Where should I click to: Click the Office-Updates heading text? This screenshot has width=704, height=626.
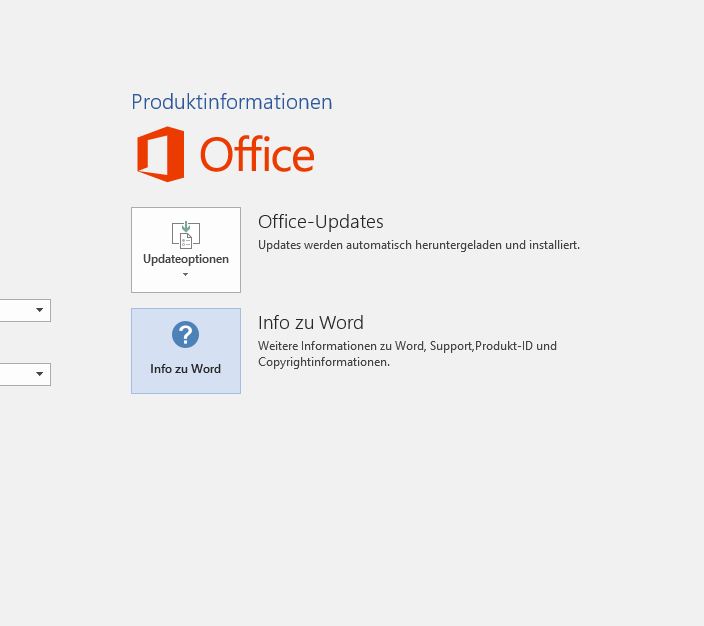click(x=321, y=221)
